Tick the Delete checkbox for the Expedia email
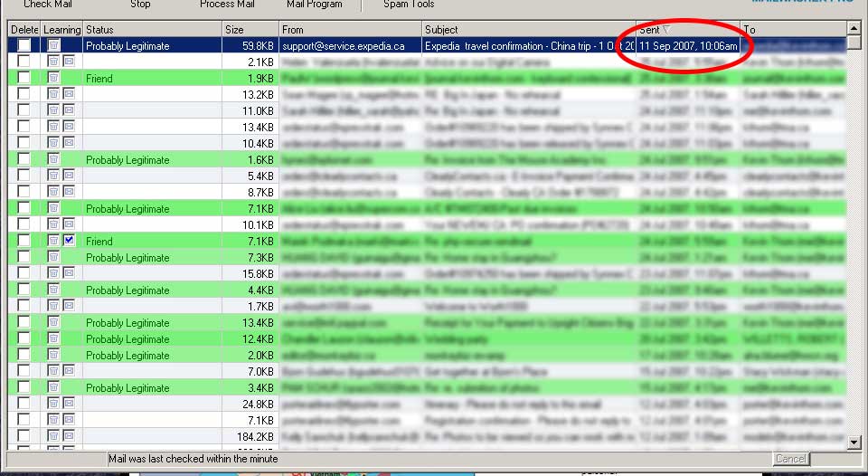This screenshot has width=868, height=476. (x=24, y=45)
